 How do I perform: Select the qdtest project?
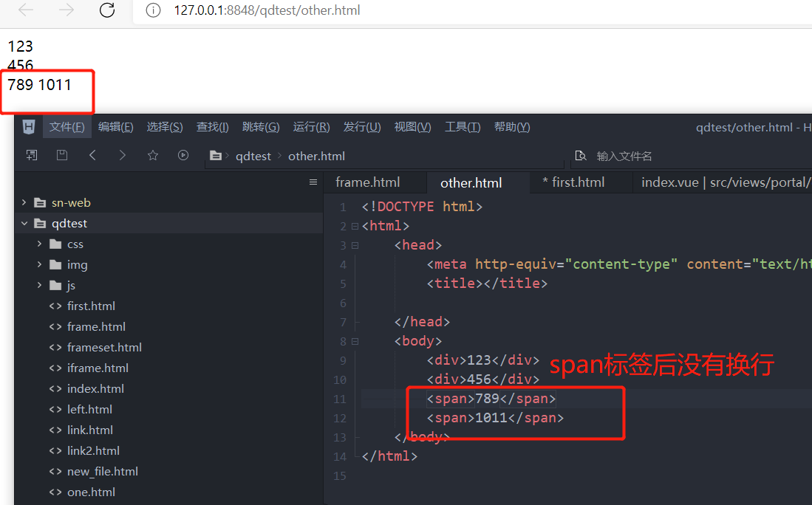(69, 224)
